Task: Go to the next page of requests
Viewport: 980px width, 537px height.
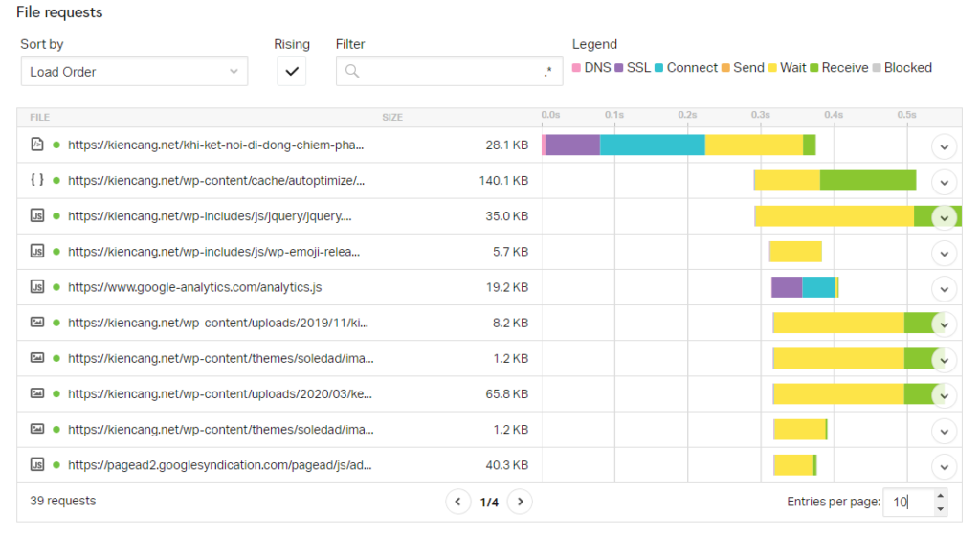Action: 520,502
